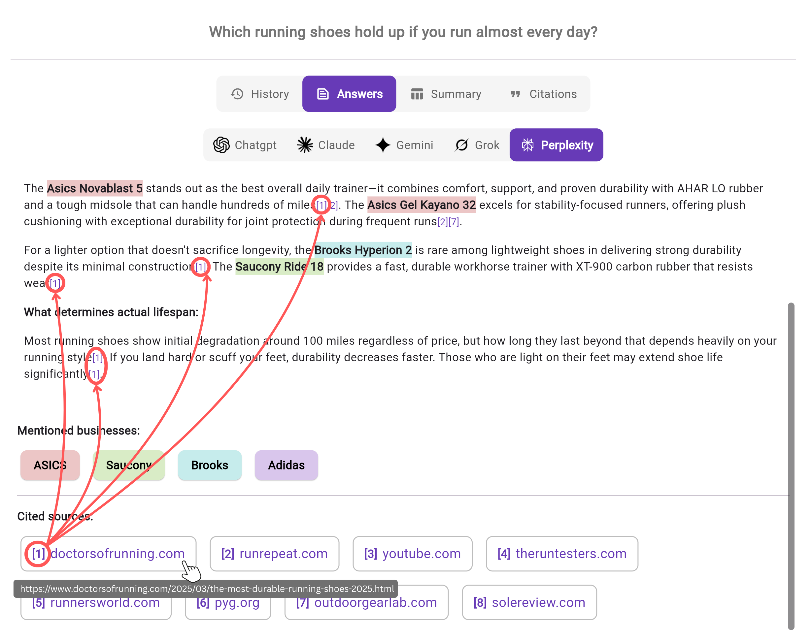
Task: Open the Citations tab
Action: [544, 94]
